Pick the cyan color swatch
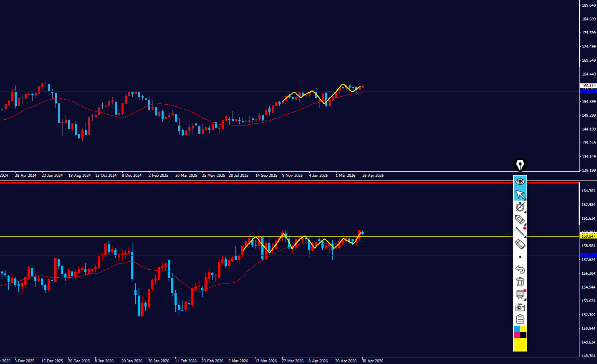 (517, 329)
